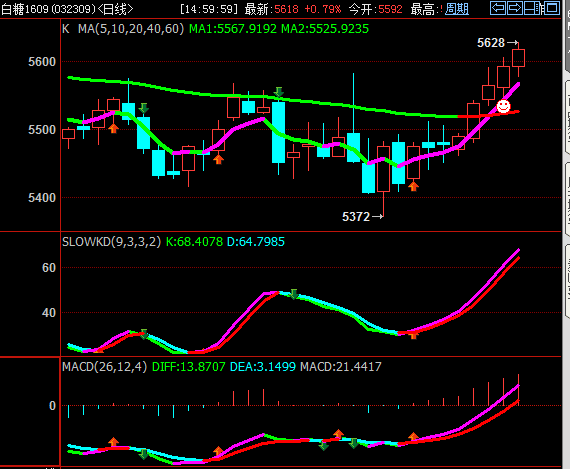Click the change percent +0.79%
The image size is (570, 469).
coord(323,9)
